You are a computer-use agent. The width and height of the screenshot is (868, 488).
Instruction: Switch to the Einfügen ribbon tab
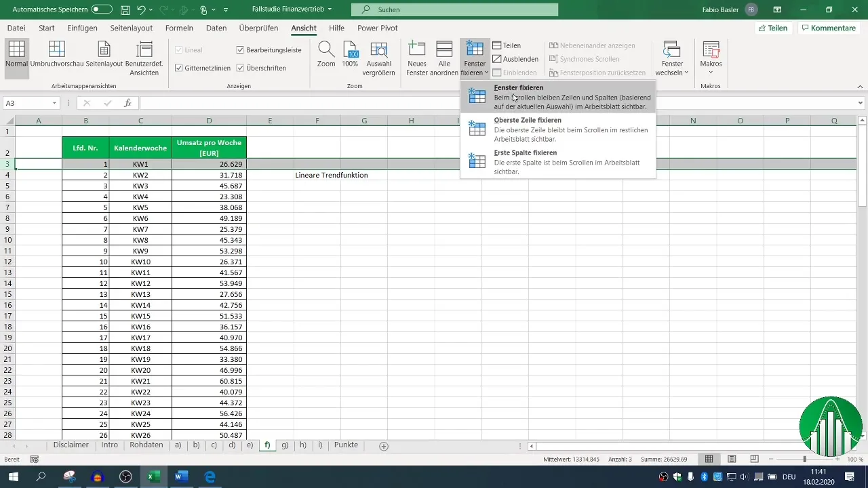[x=82, y=28]
